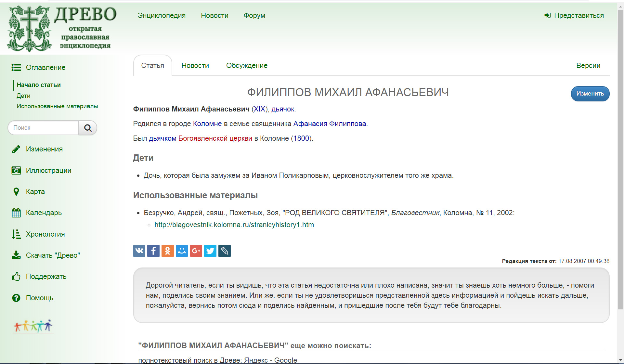Select the Статья tab
The image size is (624, 364).
click(x=153, y=65)
